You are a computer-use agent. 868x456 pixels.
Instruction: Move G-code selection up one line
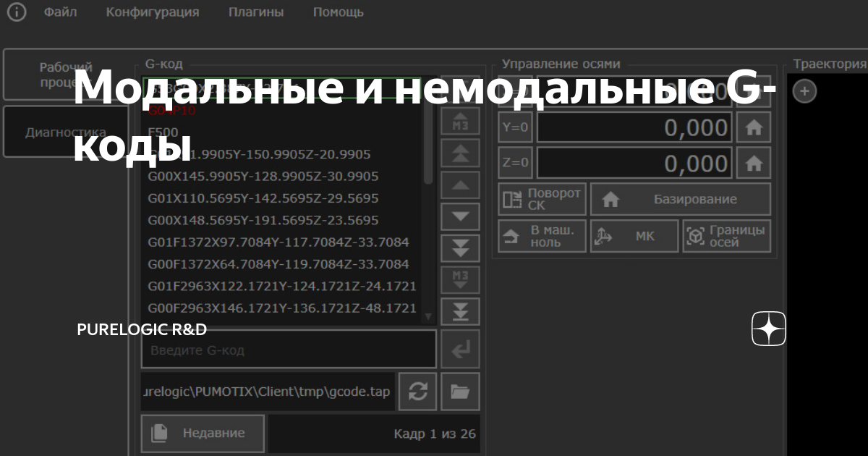point(461,185)
